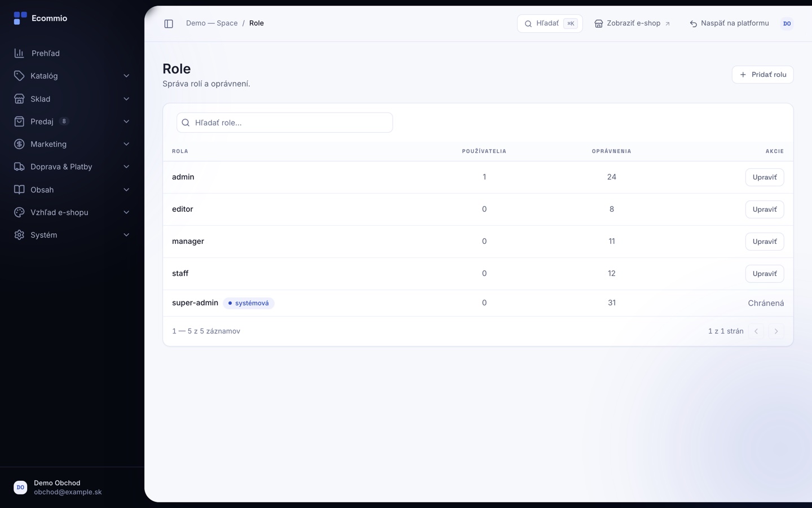Click the DO avatar in top bar
The height and width of the screenshot is (508, 812).
787,24
